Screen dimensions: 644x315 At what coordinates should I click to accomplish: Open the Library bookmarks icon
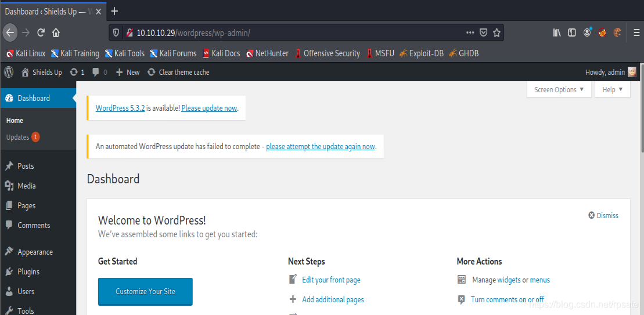click(557, 33)
